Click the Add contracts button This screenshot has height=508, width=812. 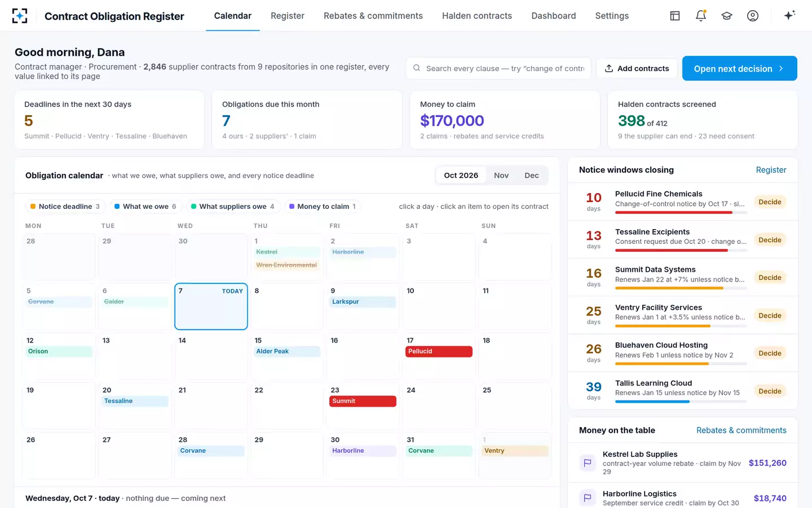637,68
